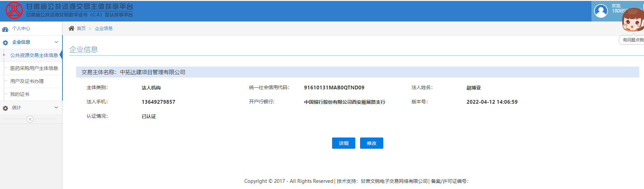Click the cartoon helper mascot
Screen dimensions: 644x189
633,20
